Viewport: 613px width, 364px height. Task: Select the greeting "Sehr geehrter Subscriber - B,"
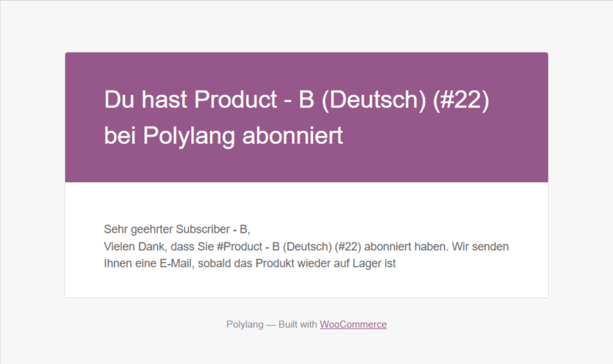click(x=177, y=229)
